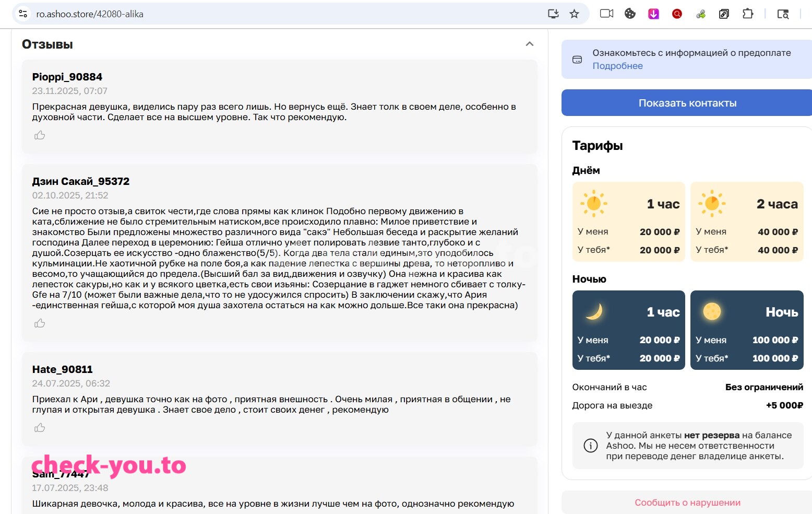Image resolution: width=812 pixels, height=514 pixels.
Task: Click the address bar URL field
Action: (x=287, y=14)
